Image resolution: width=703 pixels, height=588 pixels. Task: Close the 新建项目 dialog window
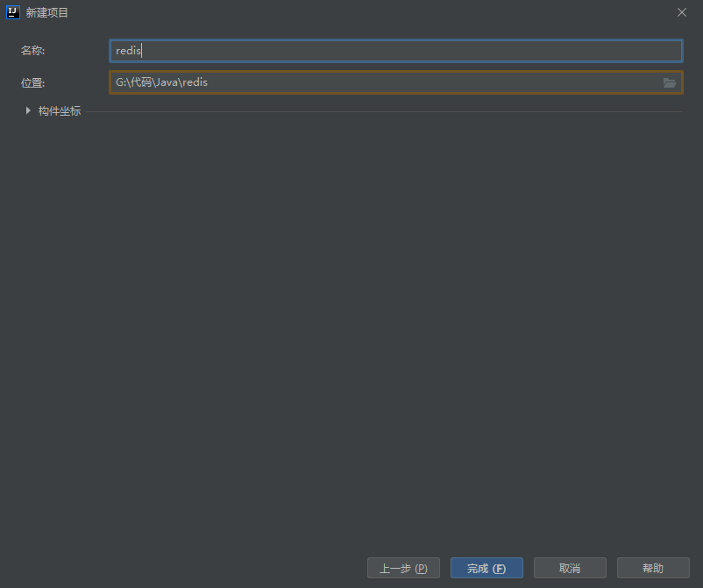point(682,12)
